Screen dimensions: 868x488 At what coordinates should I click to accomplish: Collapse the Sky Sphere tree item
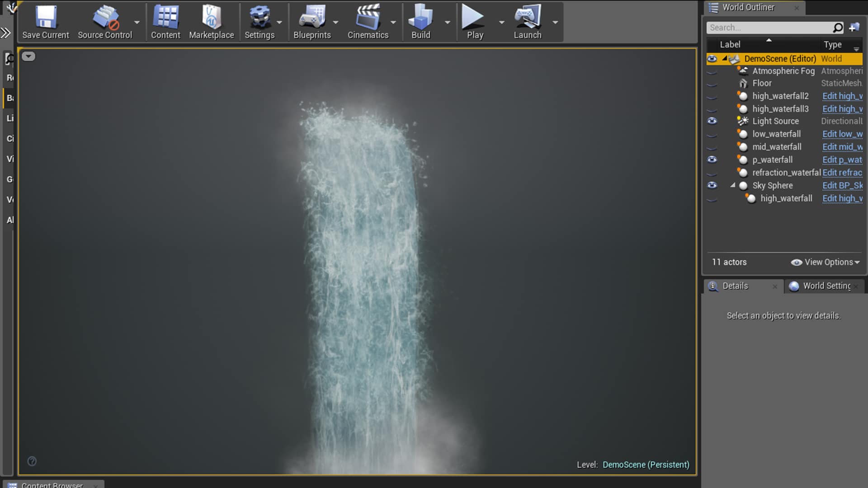click(x=733, y=185)
